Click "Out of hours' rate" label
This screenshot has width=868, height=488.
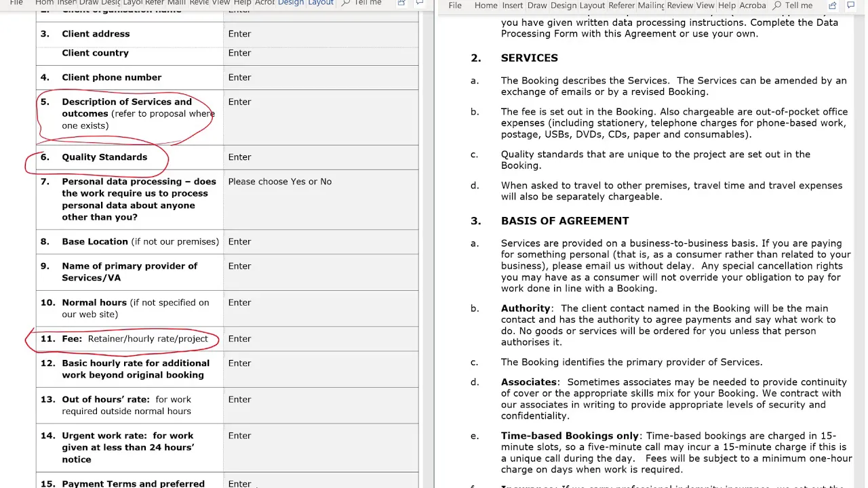[x=106, y=400]
